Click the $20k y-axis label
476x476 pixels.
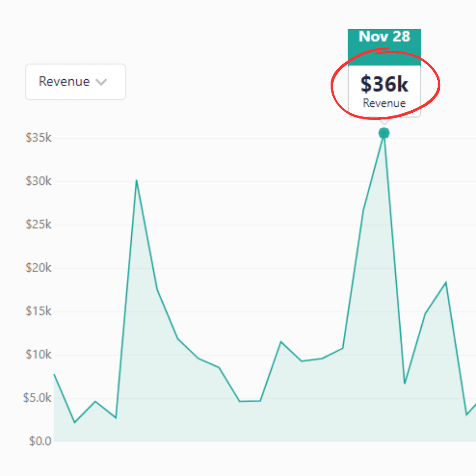[x=39, y=268]
